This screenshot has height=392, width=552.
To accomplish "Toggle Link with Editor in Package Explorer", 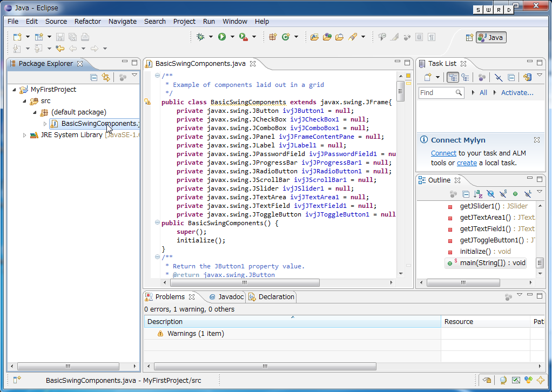I will (106, 77).
